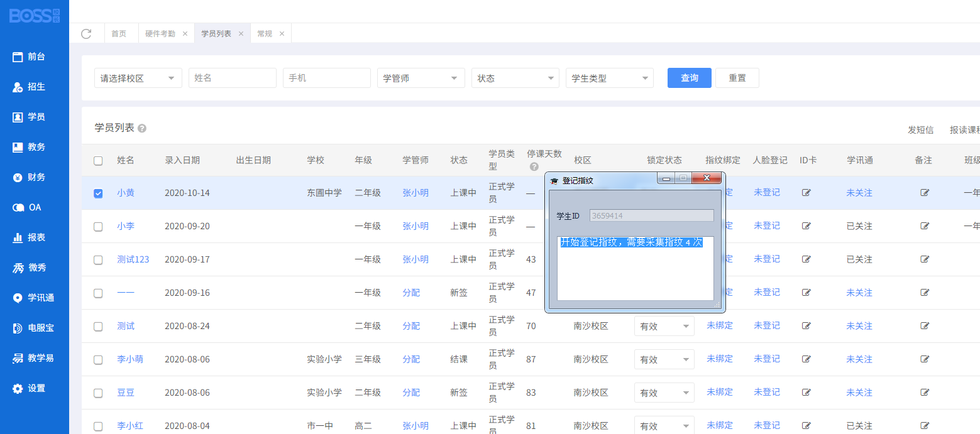Click the 学生ID field in 登记指纹 dialog
Image resolution: width=980 pixels, height=434 pixels.
click(x=652, y=215)
